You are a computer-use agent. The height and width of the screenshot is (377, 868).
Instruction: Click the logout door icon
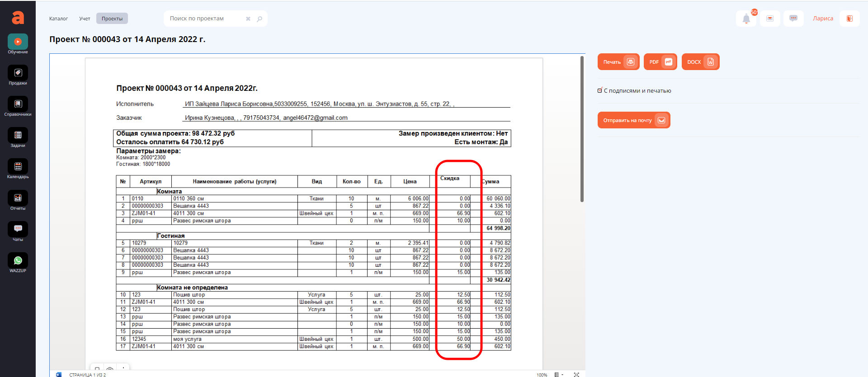[849, 19]
